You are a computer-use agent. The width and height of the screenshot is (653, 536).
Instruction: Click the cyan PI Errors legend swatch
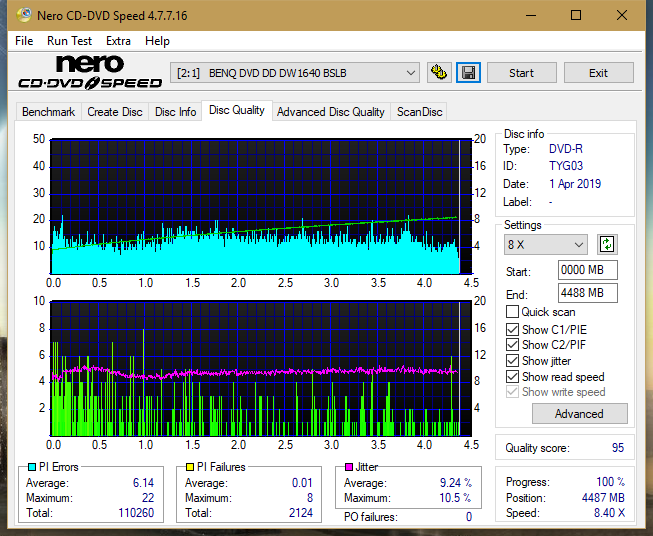(x=32, y=467)
